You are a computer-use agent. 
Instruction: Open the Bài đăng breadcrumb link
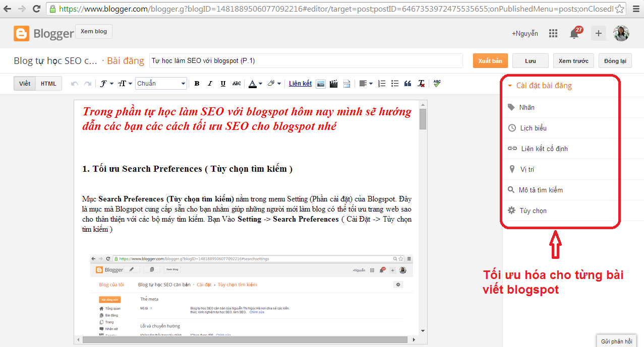point(126,61)
